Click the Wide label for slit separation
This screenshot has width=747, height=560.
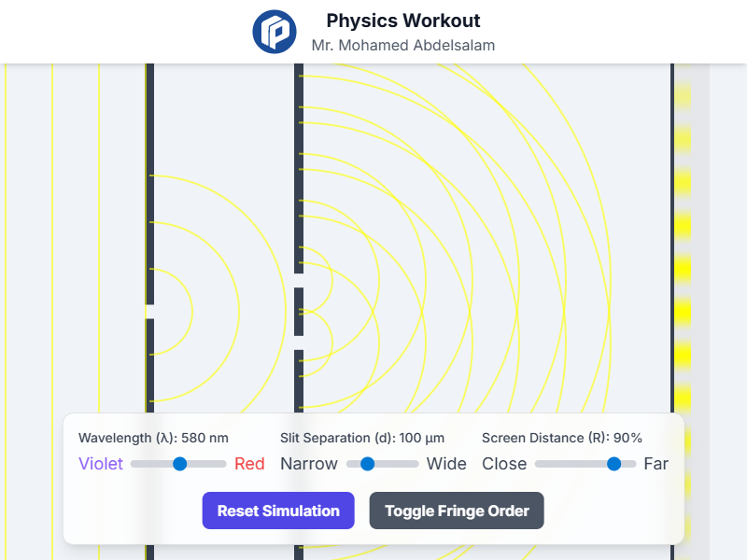coord(446,464)
